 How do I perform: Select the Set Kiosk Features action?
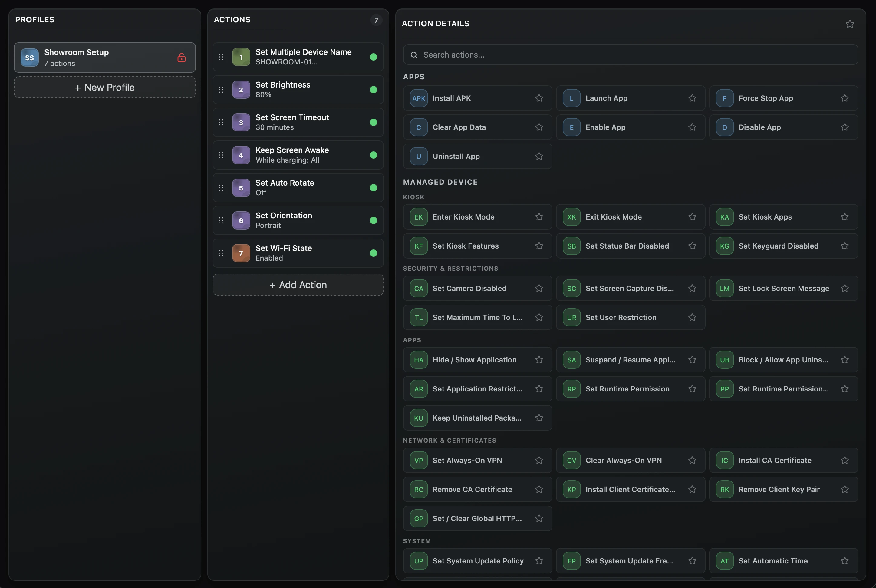tap(477, 246)
